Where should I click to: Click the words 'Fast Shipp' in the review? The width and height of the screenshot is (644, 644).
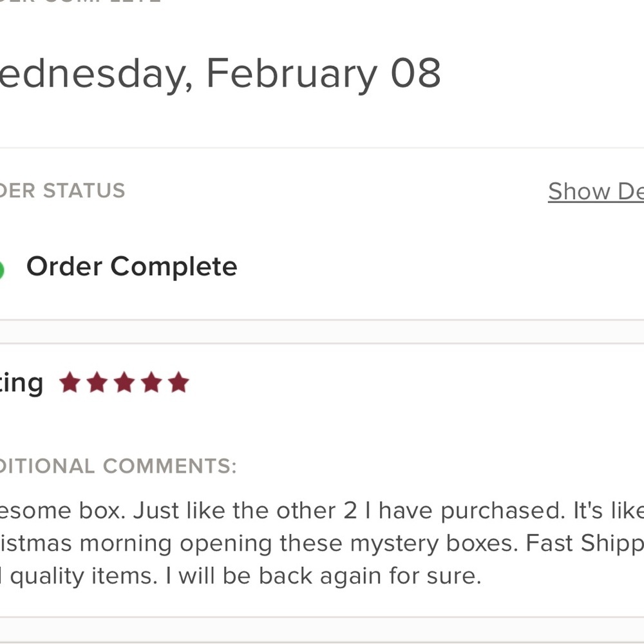pyautogui.click(x=585, y=543)
